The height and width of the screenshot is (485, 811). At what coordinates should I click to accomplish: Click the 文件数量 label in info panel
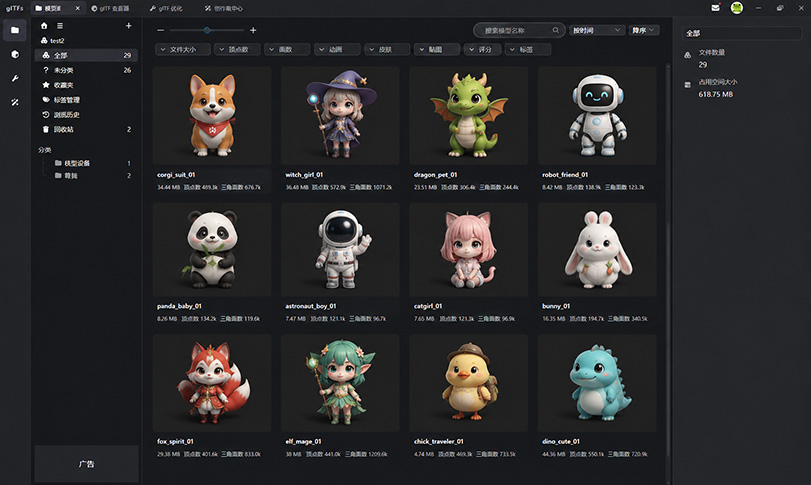712,52
